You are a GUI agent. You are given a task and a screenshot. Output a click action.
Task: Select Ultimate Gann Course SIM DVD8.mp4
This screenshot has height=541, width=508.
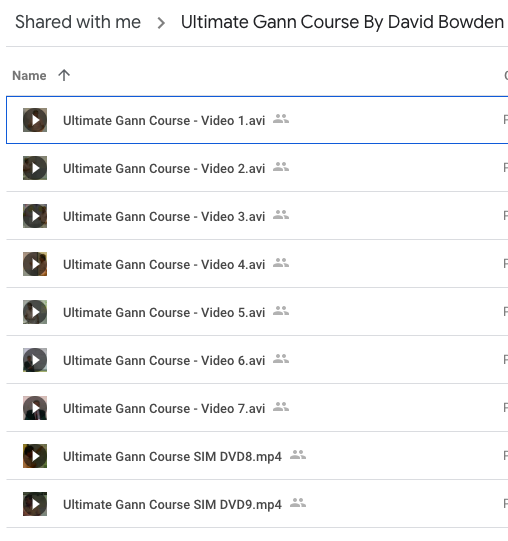pos(257,456)
